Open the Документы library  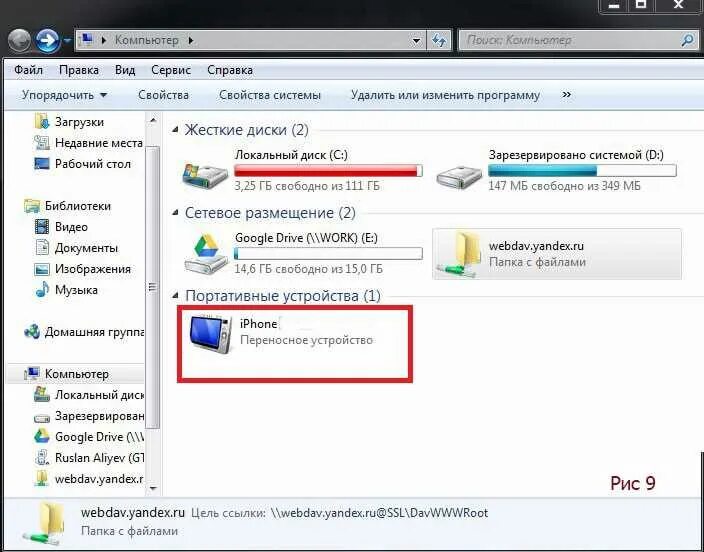coord(86,248)
